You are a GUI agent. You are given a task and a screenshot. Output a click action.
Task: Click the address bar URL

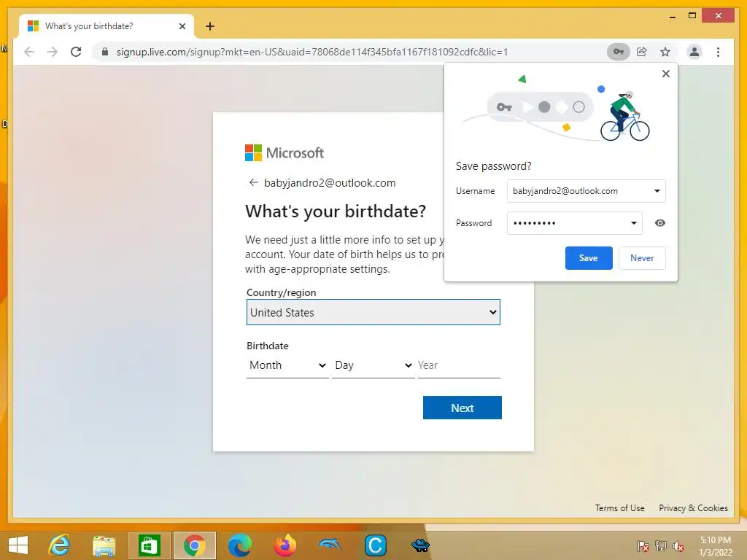(x=312, y=52)
